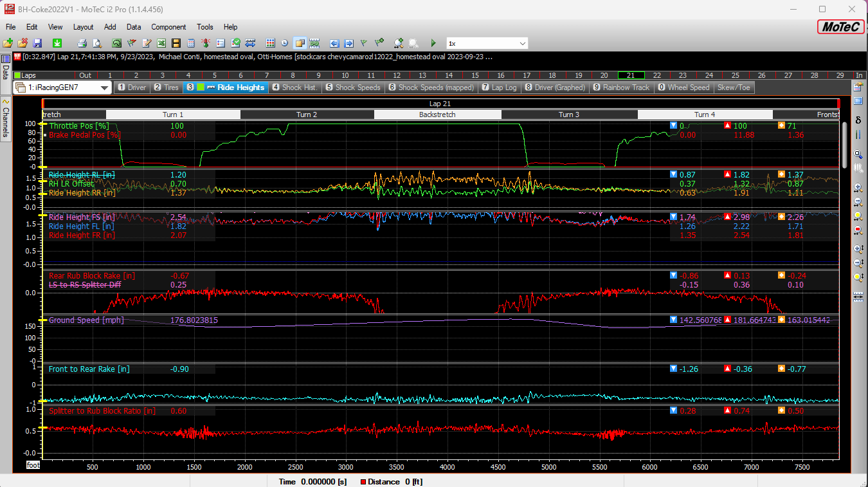Click the horizontal zoom in magnifier icon
Viewport: 868px width, 487px height.
point(858,188)
